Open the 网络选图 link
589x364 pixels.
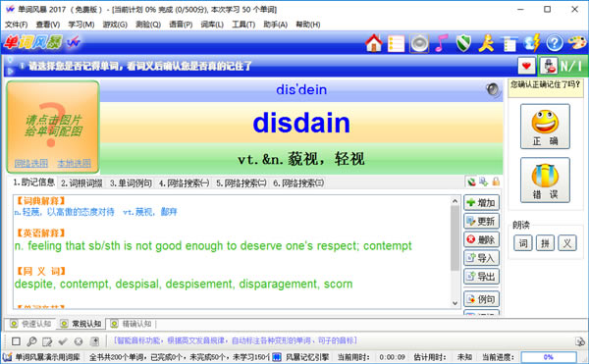tap(31, 163)
